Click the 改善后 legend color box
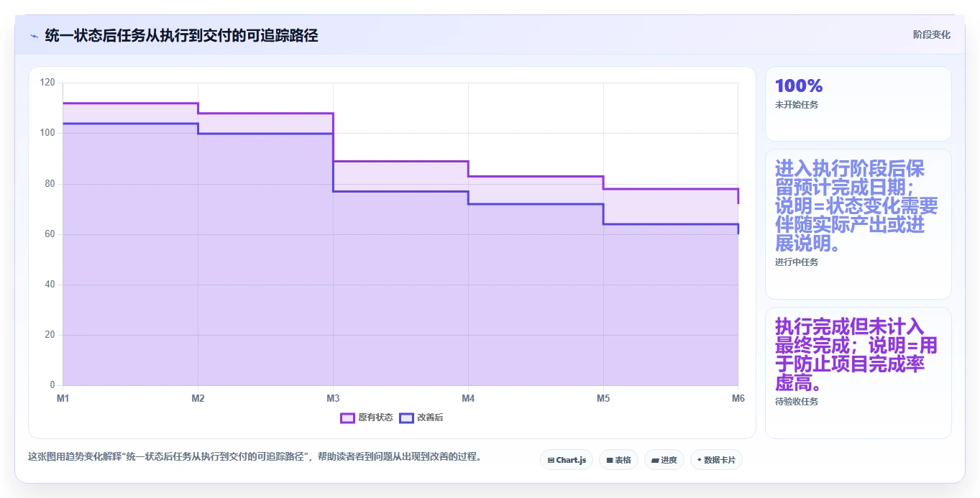The image size is (980, 498). (x=407, y=418)
